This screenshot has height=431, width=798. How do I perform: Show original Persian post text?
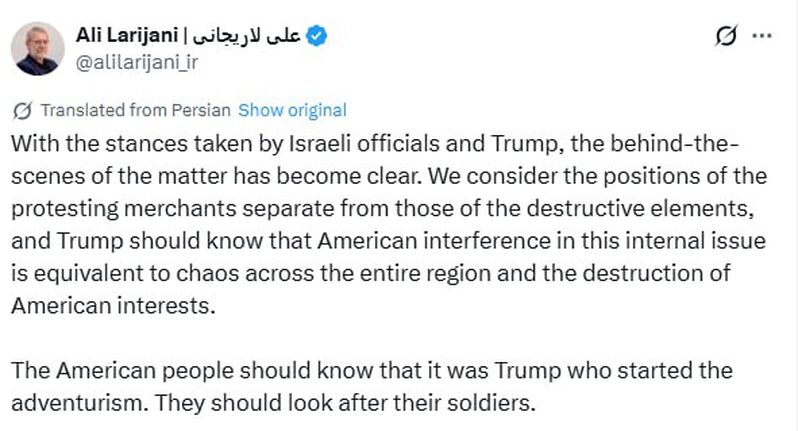(x=293, y=110)
